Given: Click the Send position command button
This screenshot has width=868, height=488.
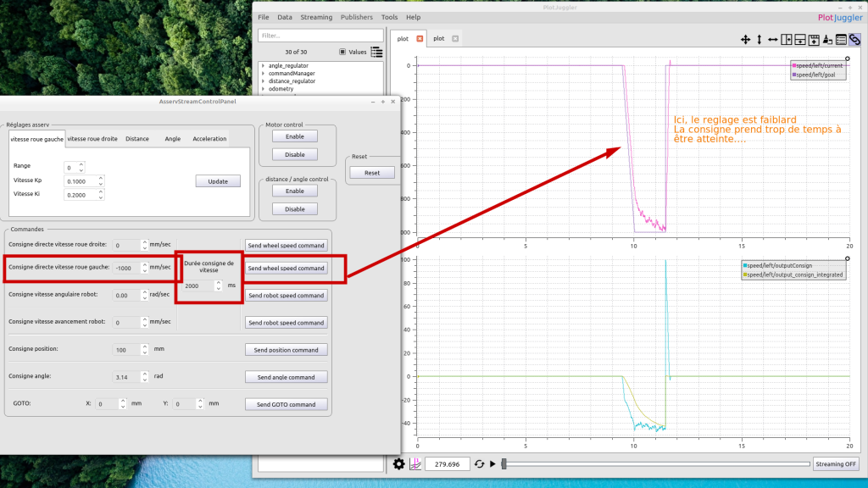Looking at the screenshot, I should [287, 350].
